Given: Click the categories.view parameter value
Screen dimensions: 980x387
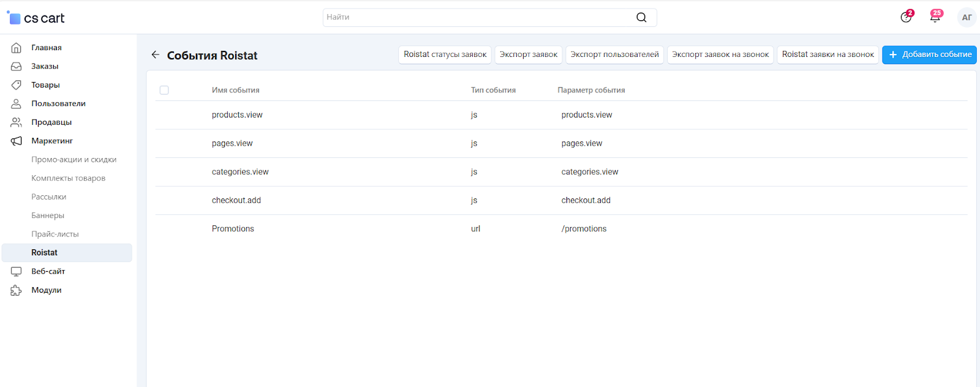Looking at the screenshot, I should coord(590,172).
